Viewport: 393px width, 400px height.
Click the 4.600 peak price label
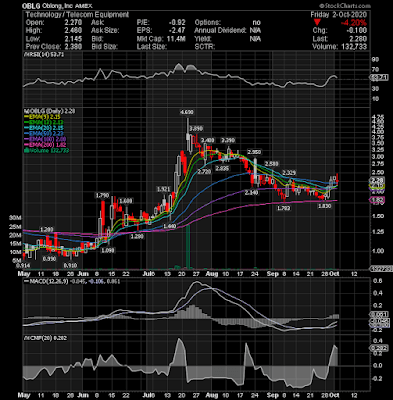tap(187, 112)
